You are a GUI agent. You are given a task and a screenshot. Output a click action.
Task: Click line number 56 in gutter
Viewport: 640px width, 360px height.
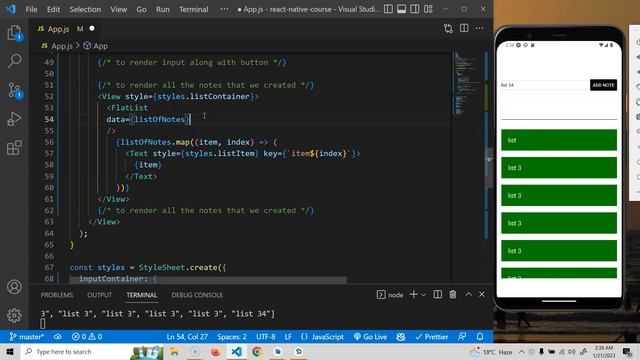tap(49, 142)
